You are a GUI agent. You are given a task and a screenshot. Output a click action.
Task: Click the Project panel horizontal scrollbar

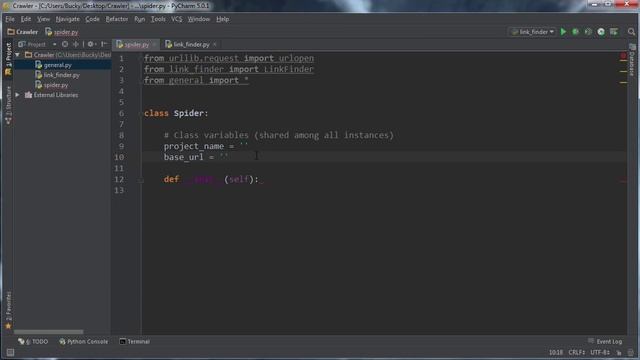49,332
